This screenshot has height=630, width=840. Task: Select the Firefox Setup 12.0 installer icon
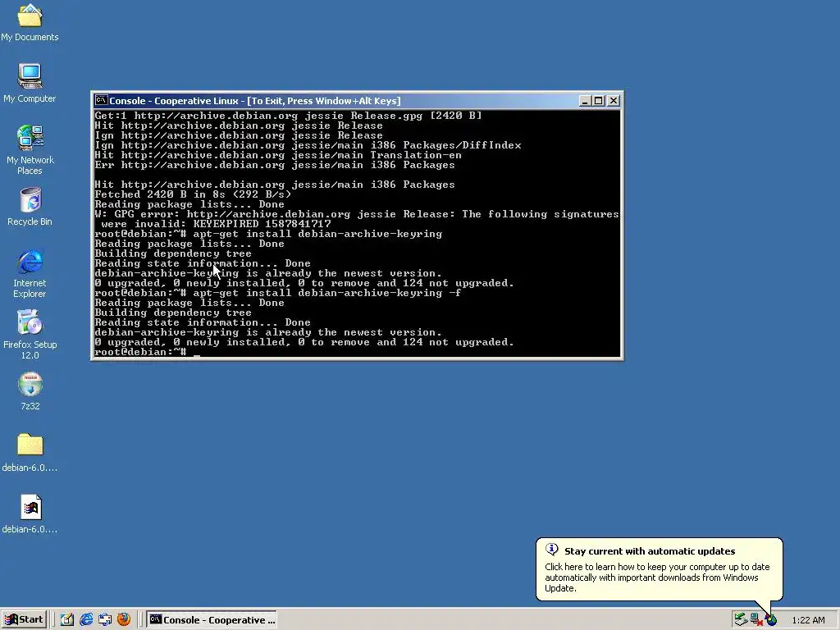point(30,335)
